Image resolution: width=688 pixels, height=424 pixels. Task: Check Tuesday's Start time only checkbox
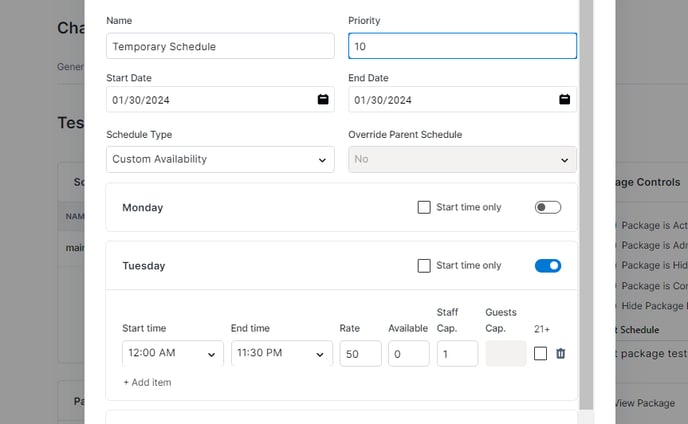click(x=424, y=266)
